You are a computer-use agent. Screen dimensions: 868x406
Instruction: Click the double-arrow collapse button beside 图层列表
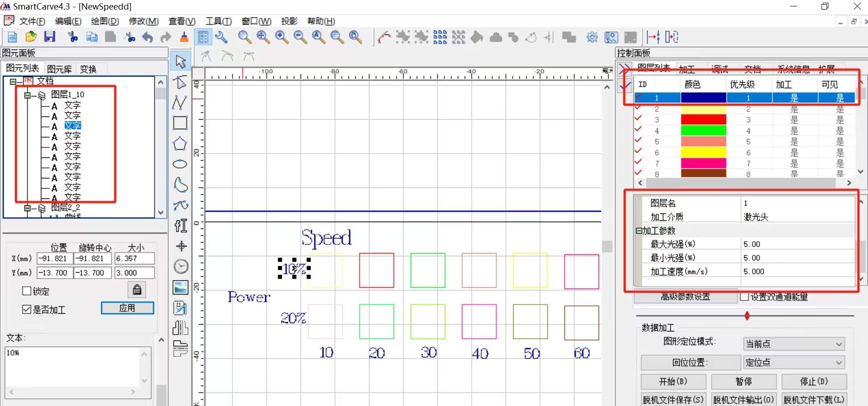coord(625,69)
